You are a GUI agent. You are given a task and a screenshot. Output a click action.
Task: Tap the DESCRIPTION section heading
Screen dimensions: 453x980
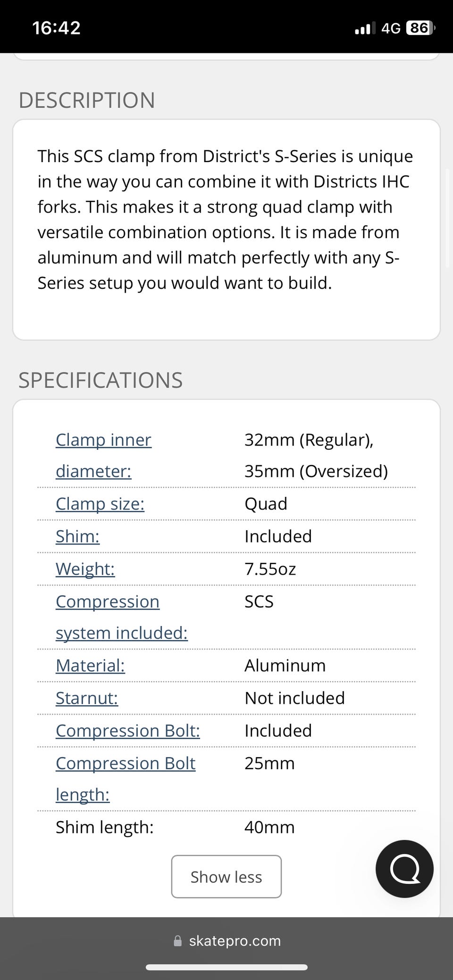(x=87, y=100)
